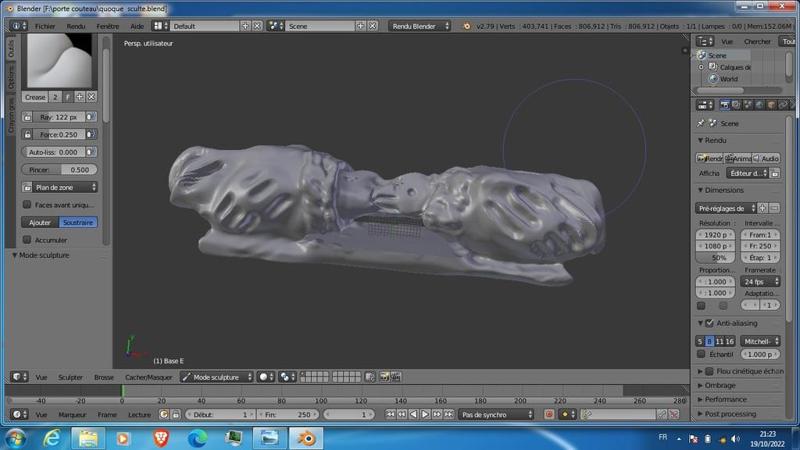Toggle unified strength lock for Force
Screen dimensions: 800x450
(28, 134)
